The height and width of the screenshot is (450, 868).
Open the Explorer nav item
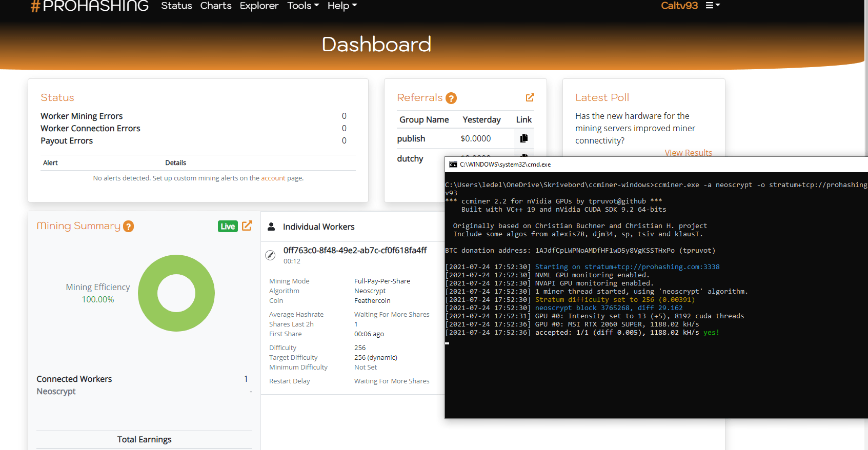coord(259,6)
